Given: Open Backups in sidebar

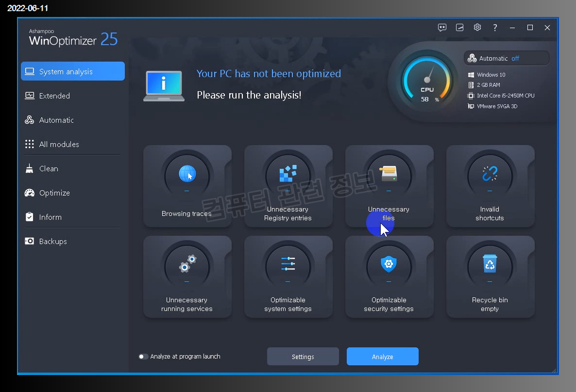Looking at the screenshot, I should (x=73, y=241).
